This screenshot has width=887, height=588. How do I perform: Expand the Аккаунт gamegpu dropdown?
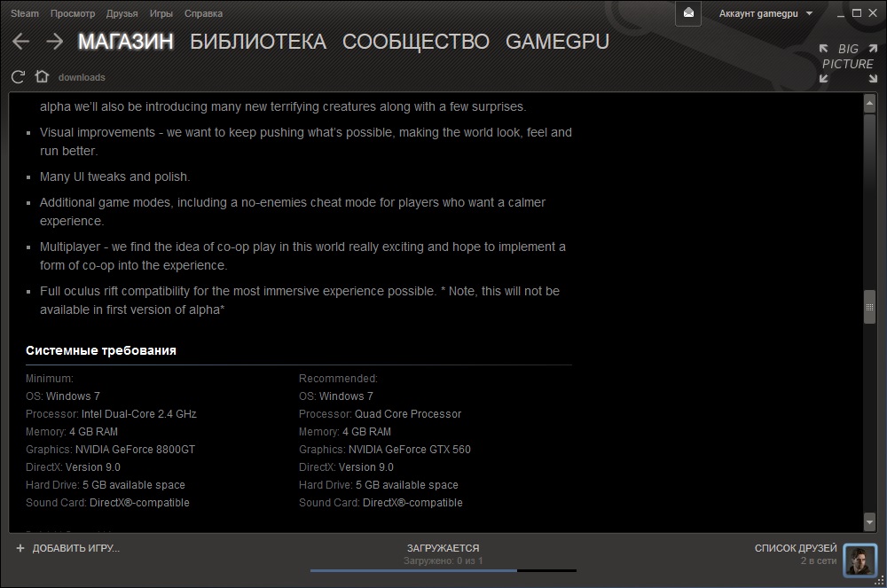tap(765, 13)
